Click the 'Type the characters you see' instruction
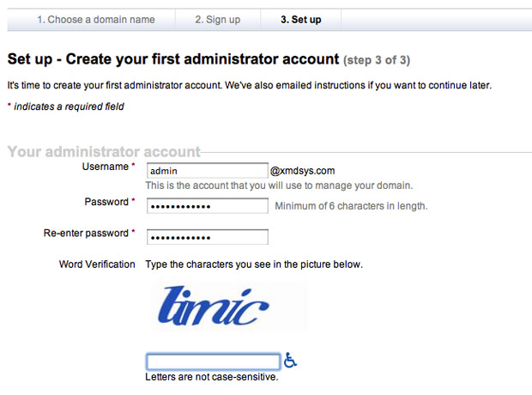The image size is (532, 395). click(x=254, y=264)
